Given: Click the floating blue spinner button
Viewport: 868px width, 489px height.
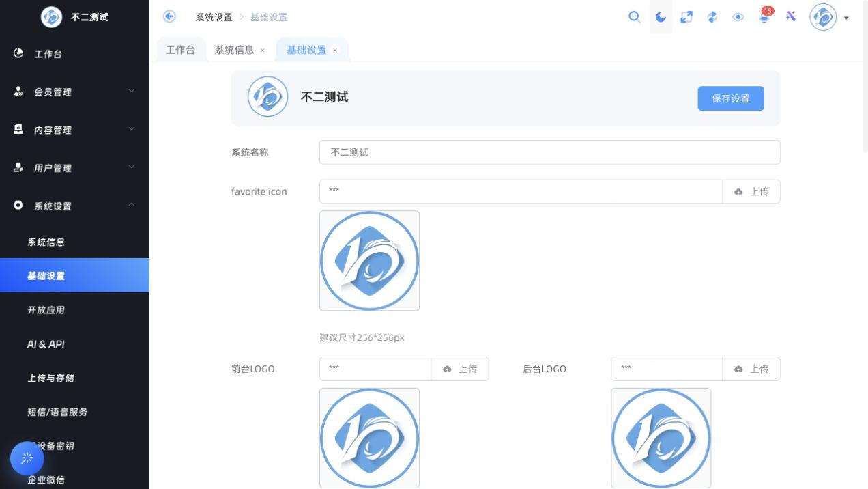Looking at the screenshot, I should click(x=27, y=458).
